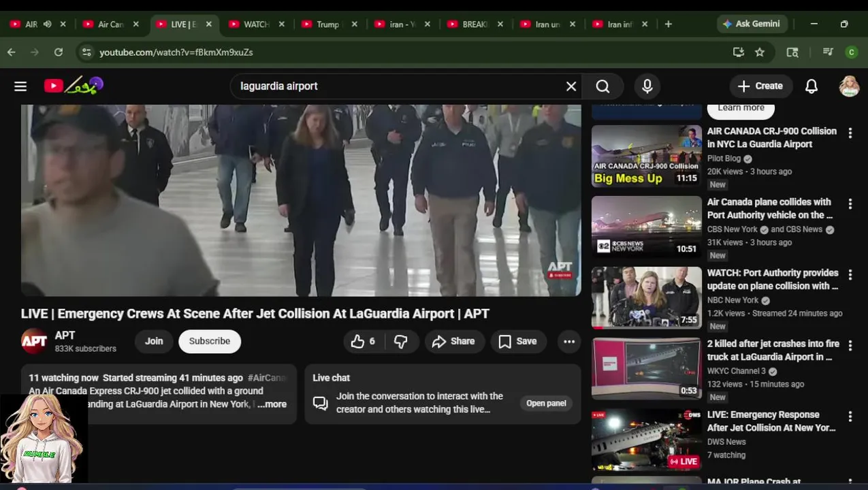The image size is (868, 490).
Task: Click #AirCana hashtag in description
Action: [267, 378]
